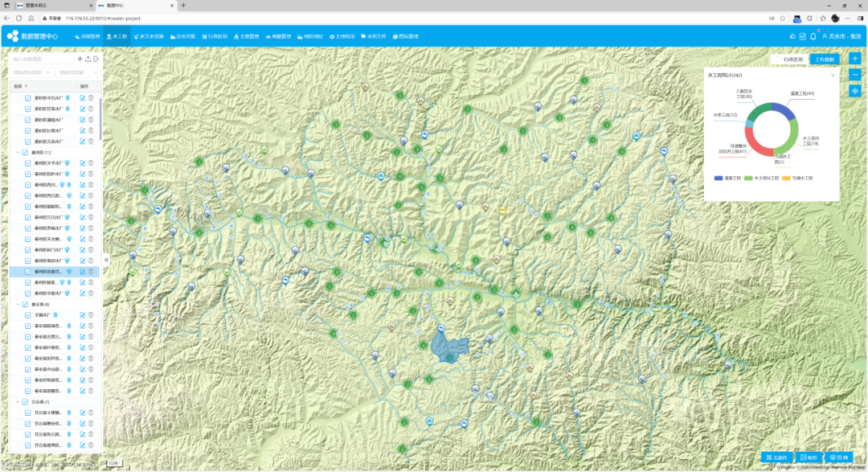Collapse the 甘谷县 tree group

(18, 402)
